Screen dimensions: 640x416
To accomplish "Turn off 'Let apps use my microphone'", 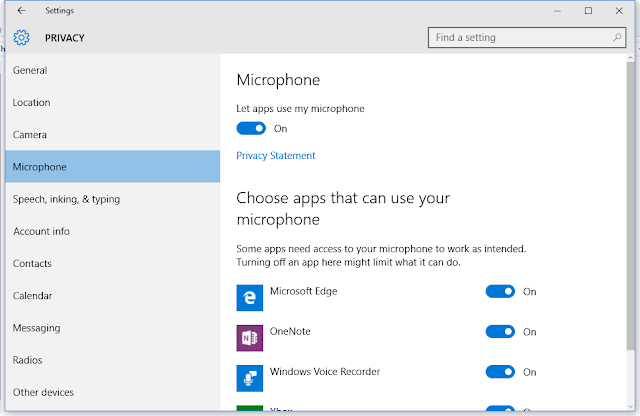I will (251, 128).
